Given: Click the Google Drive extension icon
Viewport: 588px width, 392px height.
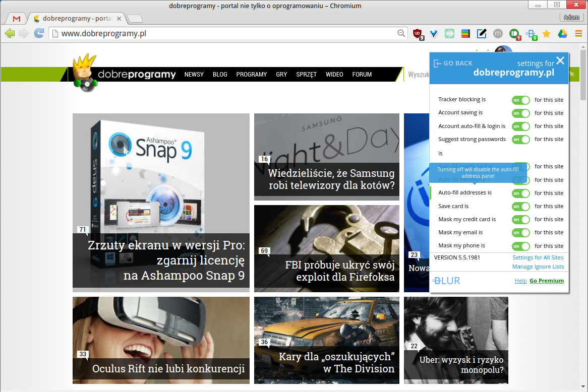Looking at the screenshot, I should (562, 34).
